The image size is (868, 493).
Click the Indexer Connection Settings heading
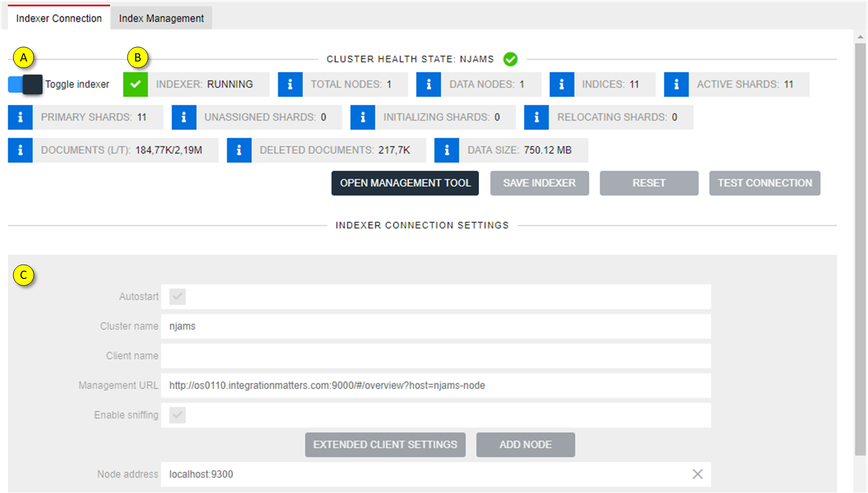coord(422,226)
